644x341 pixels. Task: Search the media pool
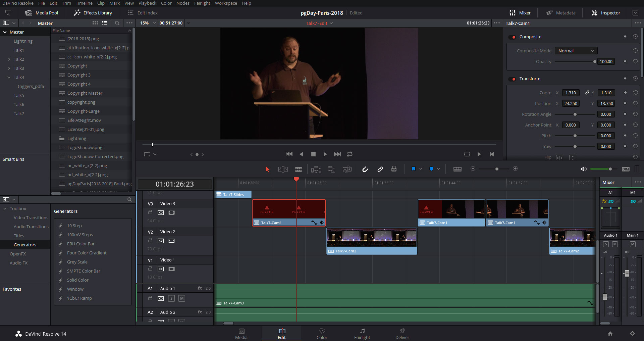117,23
